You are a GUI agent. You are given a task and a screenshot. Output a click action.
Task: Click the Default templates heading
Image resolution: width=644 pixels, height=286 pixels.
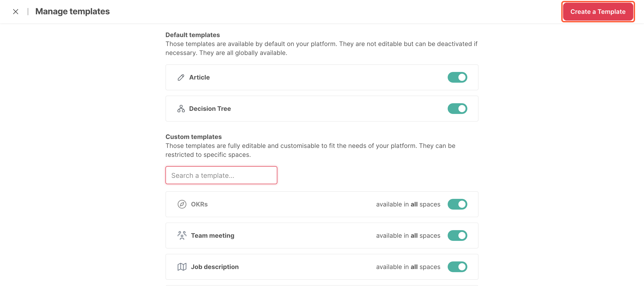pyautogui.click(x=193, y=35)
